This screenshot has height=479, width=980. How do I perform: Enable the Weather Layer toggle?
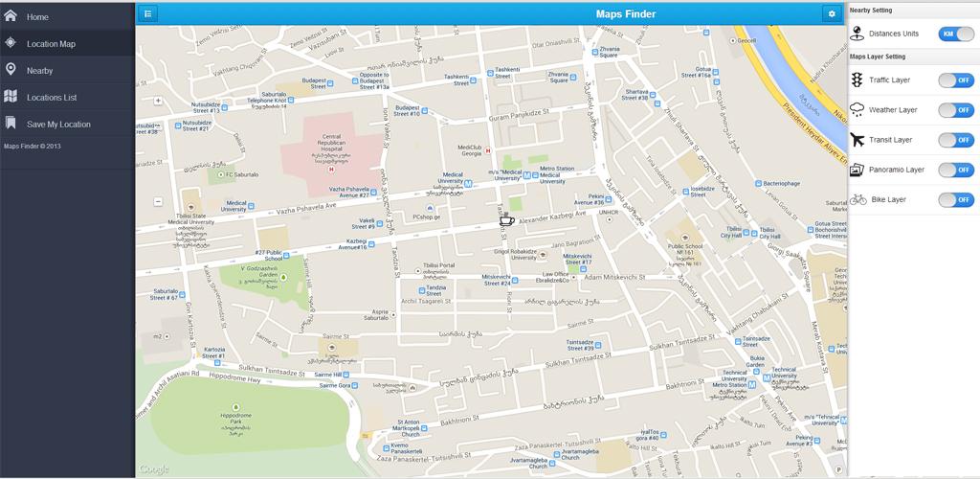click(956, 110)
